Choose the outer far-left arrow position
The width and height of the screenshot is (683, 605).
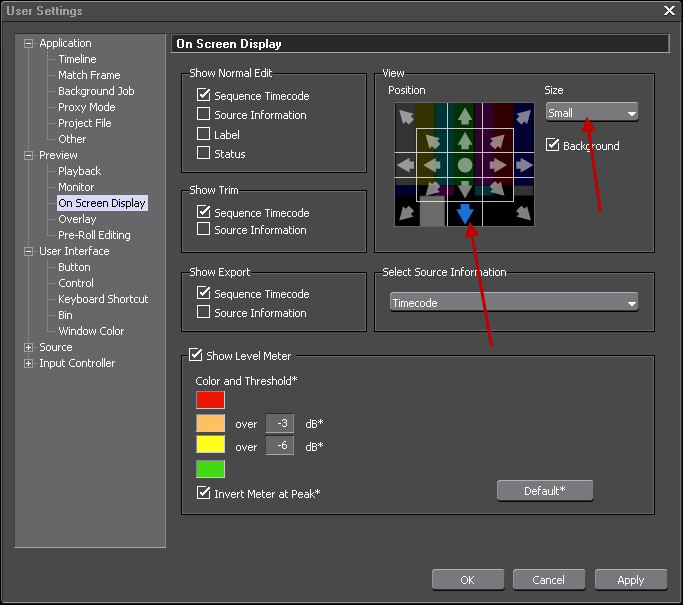(406, 164)
